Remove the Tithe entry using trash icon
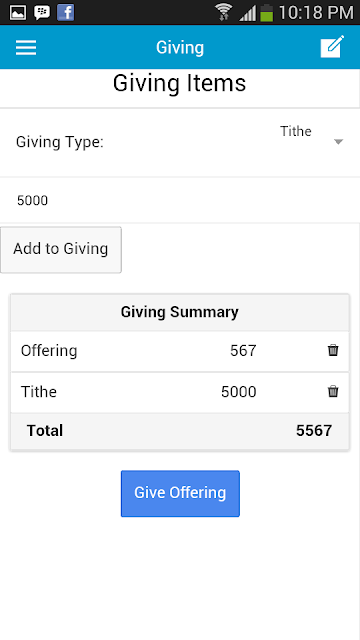This screenshot has height=640, width=360. 333,391
